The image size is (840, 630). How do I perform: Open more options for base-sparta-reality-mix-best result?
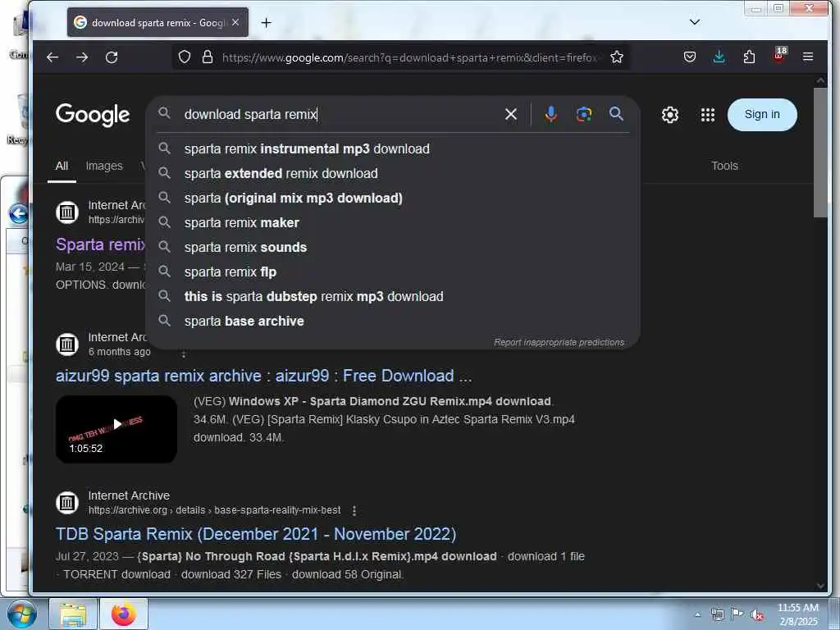pyautogui.click(x=354, y=510)
